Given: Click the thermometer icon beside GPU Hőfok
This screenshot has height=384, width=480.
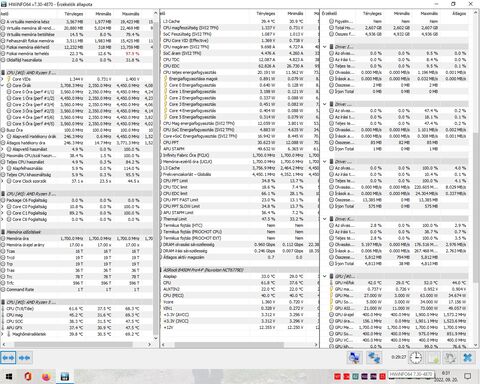Looking at the screenshot, I should coord(331,283).
